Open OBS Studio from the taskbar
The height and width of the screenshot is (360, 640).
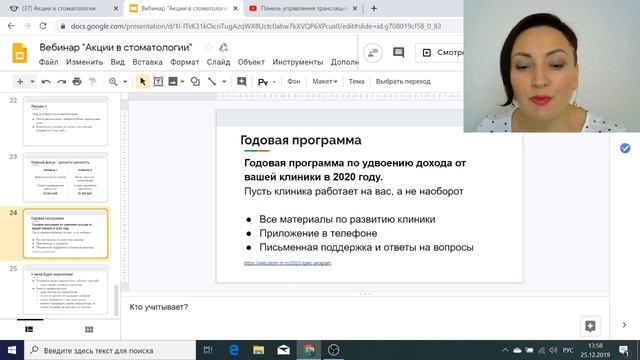tap(334, 350)
